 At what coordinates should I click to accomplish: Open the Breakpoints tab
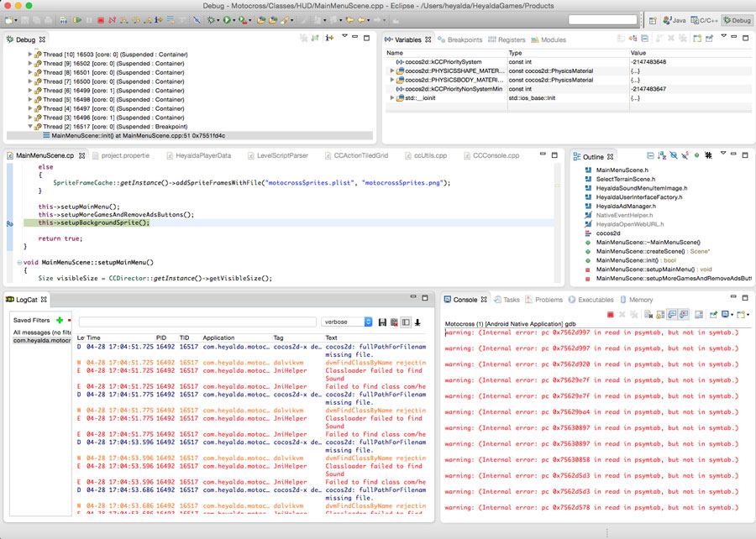(x=460, y=39)
